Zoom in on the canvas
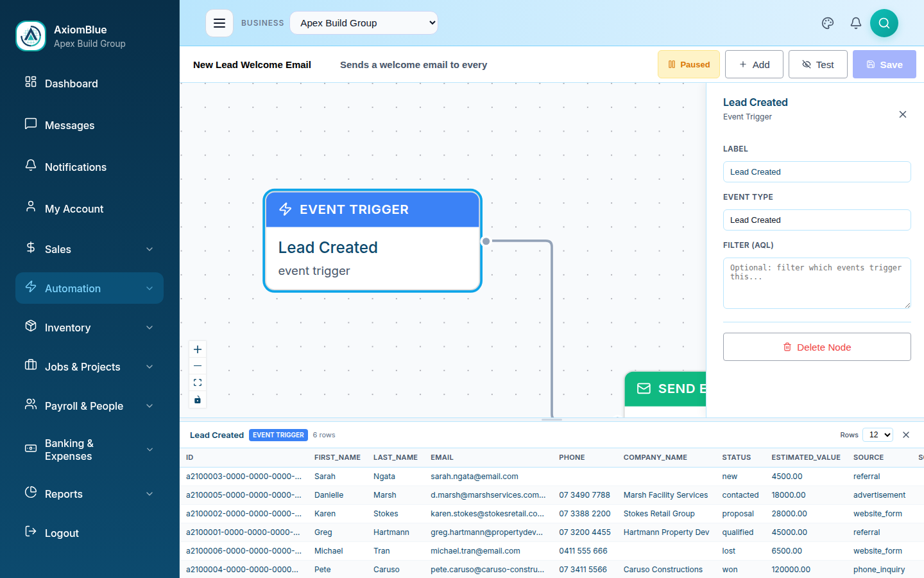The width and height of the screenshot is (924, 578). pyautogui.click(x=198, y=349)
